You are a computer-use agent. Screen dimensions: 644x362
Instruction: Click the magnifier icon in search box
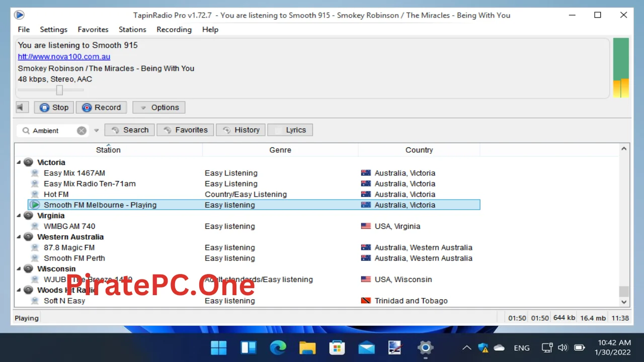click(26, 131)
